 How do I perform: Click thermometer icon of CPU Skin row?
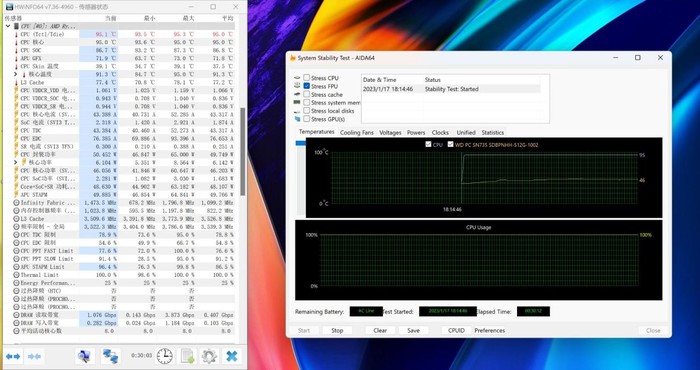[x=17, y=67]
